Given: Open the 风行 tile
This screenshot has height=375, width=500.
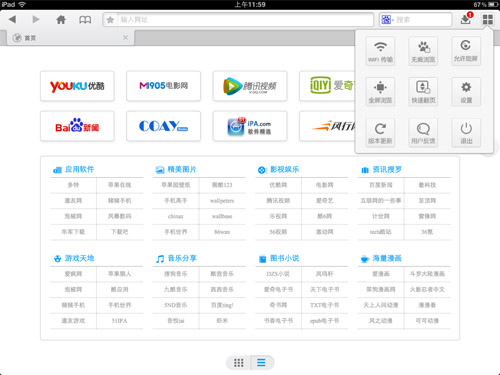Looking at the screenshot, I should click(327, 126).
